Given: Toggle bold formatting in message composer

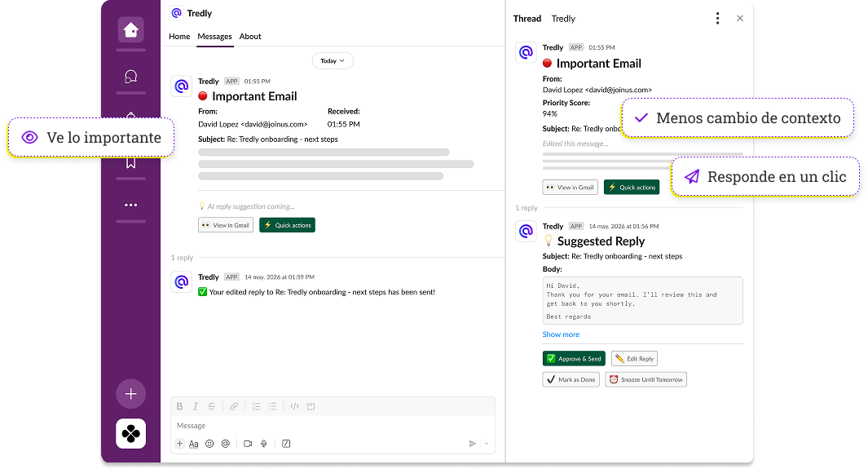Looking at the screenshot, I should click(x=180, y=406).
